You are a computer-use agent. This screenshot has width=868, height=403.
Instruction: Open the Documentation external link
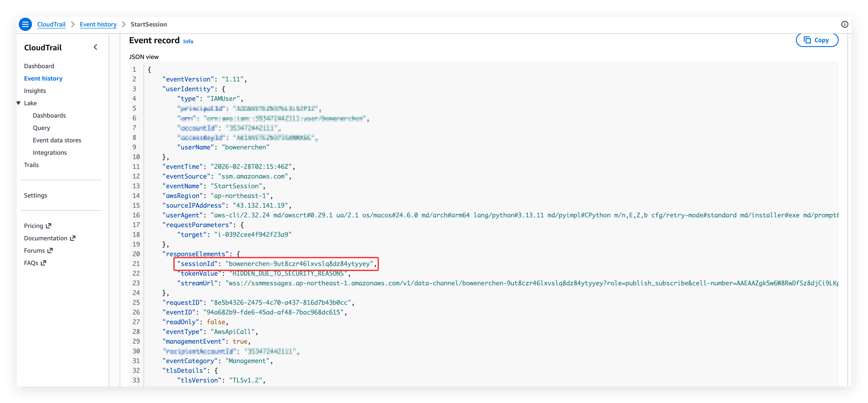click(x=50, y=238)
